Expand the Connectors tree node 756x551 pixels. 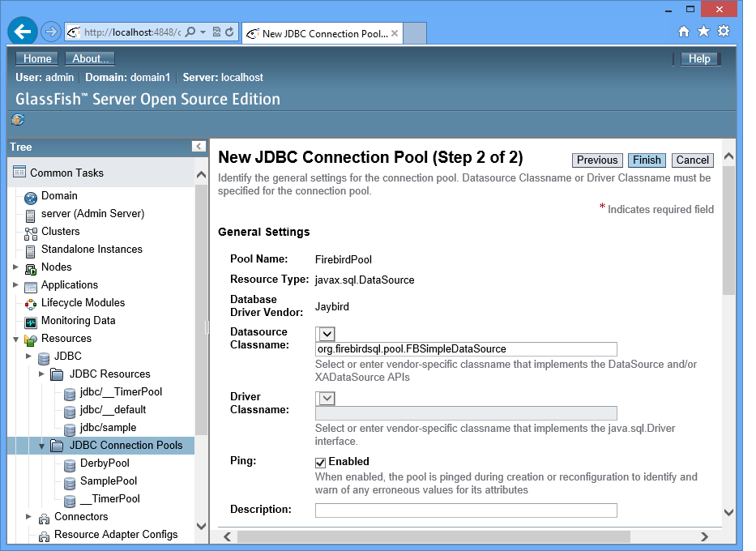[x=28, y=516]
